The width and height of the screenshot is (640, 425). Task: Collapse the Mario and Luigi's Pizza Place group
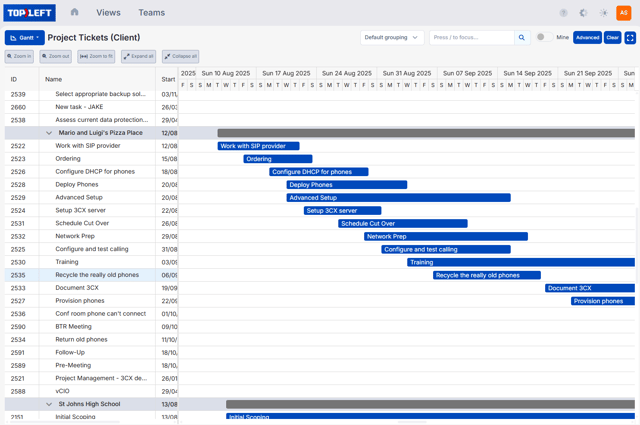pyautogui.click(x=49, y=133)
